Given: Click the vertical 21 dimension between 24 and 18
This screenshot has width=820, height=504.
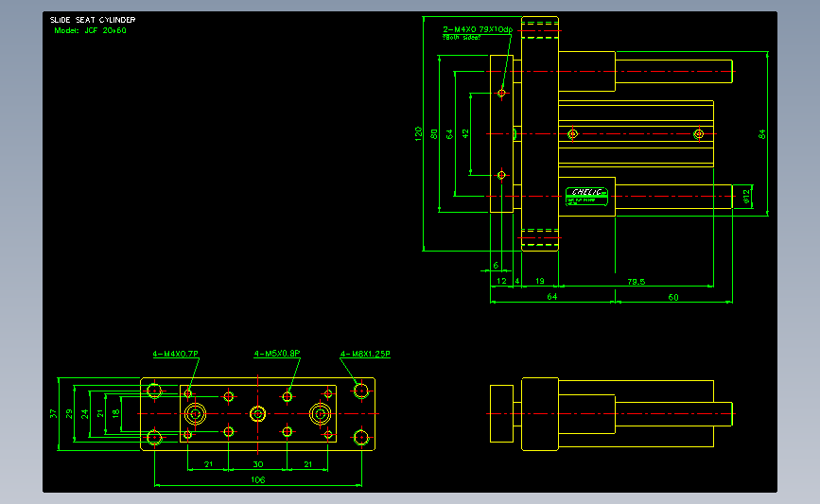Looking at the screenshot, I should (x=100, y=413).
